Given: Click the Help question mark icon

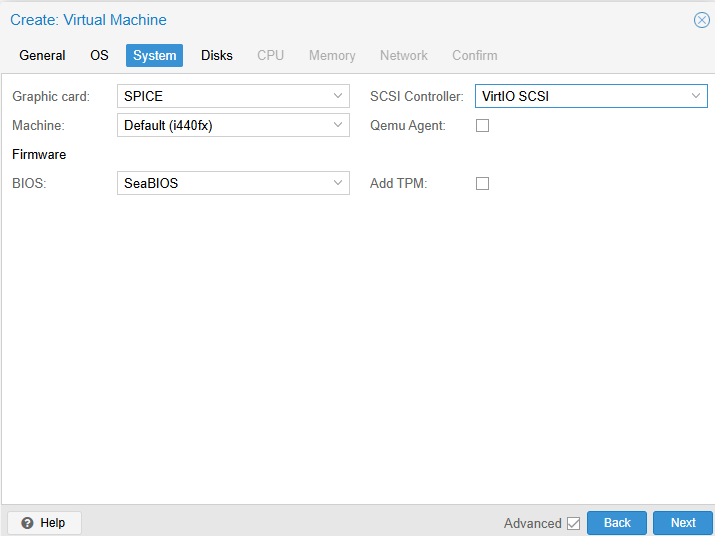Looking at the screenshot, I should (28, 523).
